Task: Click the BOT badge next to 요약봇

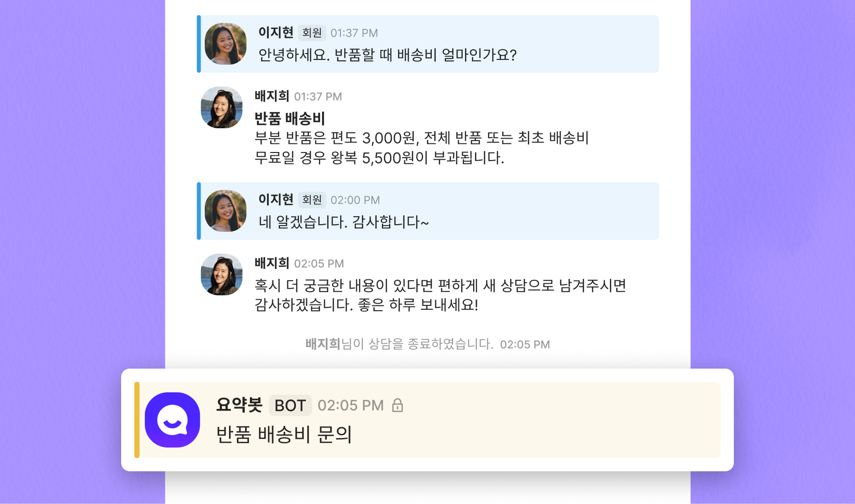Action: click(290, 405)
